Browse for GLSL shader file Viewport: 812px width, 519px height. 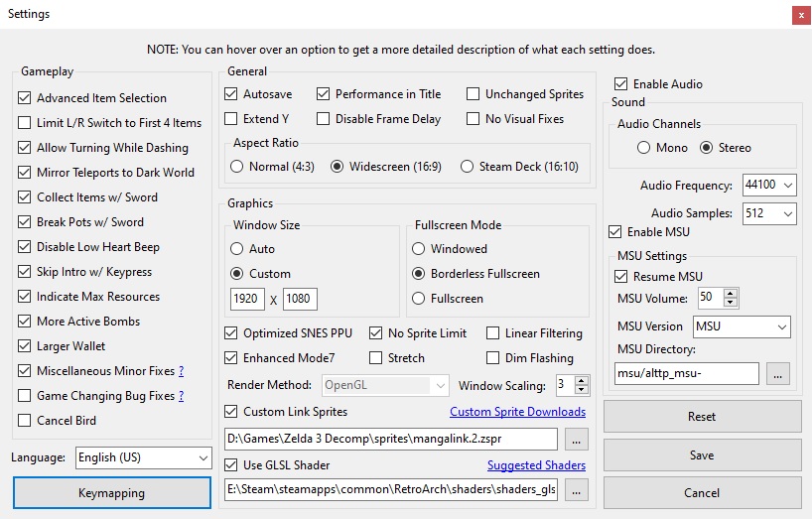pyautogui.click(x=577, y=490)
